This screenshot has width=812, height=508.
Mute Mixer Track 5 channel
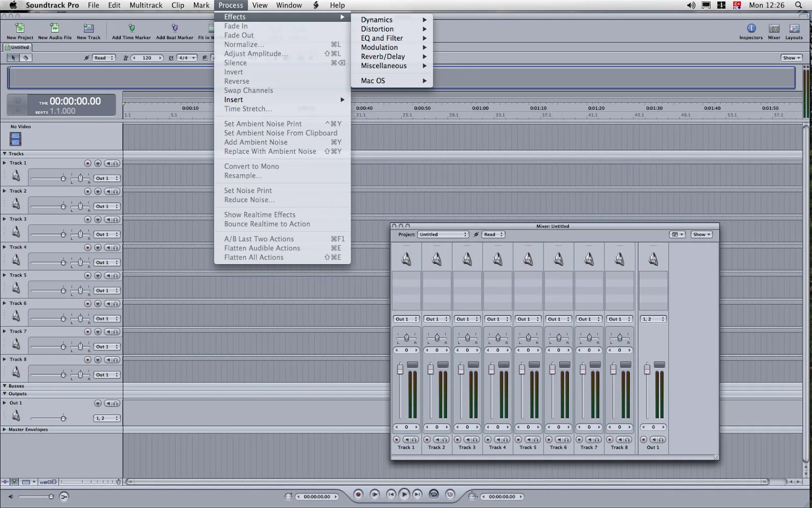click(530, 440)
